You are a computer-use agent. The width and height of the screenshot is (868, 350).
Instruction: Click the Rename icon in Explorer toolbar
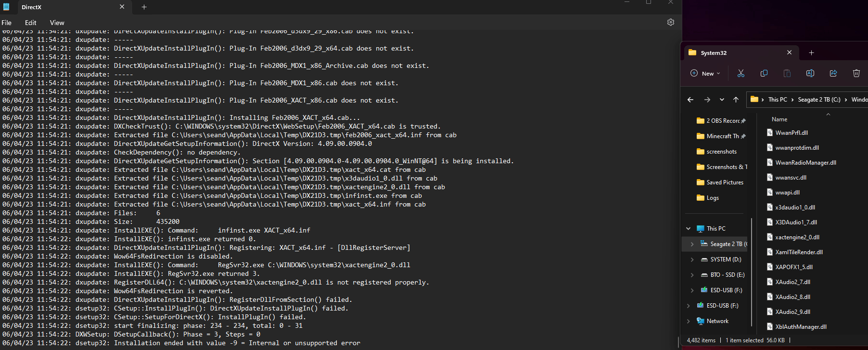(x=810, y=73)
